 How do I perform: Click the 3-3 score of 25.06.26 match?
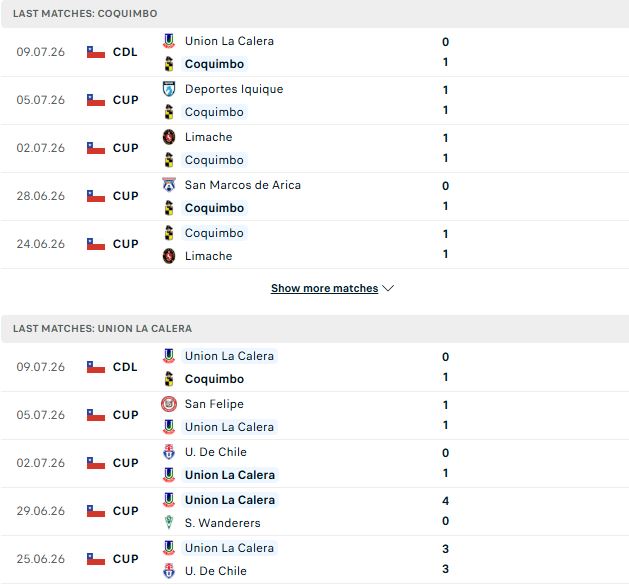coord(445,559)
